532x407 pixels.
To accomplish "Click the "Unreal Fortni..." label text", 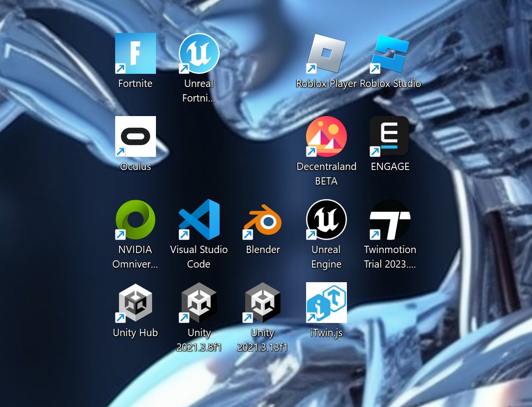I will [199, 90].
